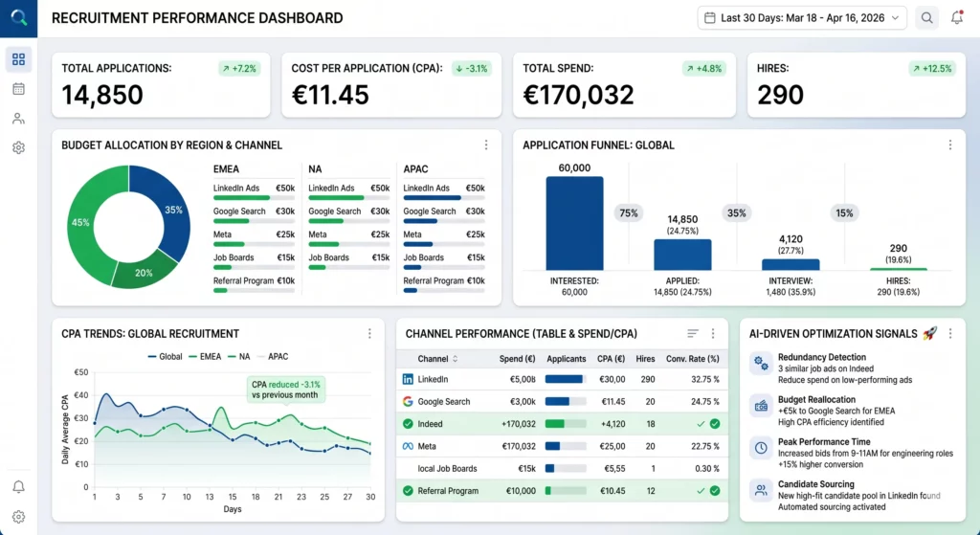This screenshot has height=535, width=980.
Task: Open the settings gear below users icon
Action: [x=18, y=148]
